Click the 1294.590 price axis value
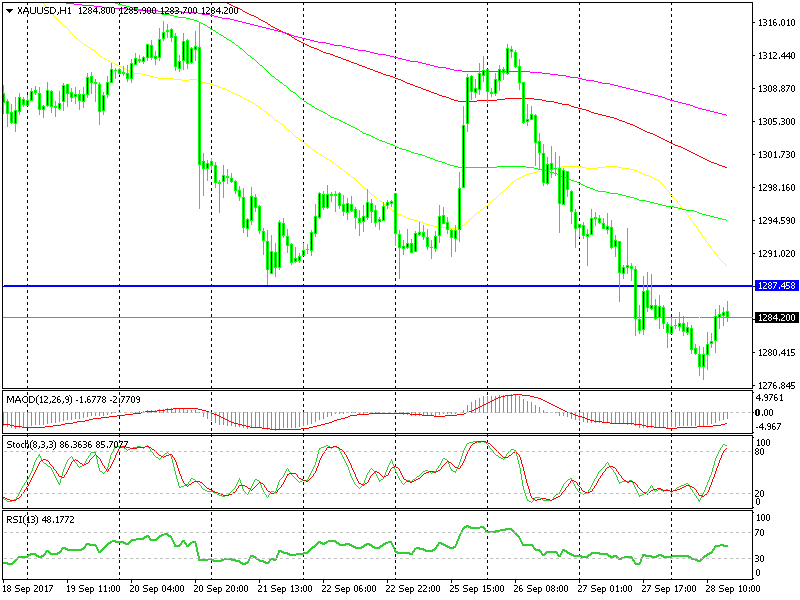The height and width of the screenshot is (600, 800). pyautogui.click(x=777, y=220)
